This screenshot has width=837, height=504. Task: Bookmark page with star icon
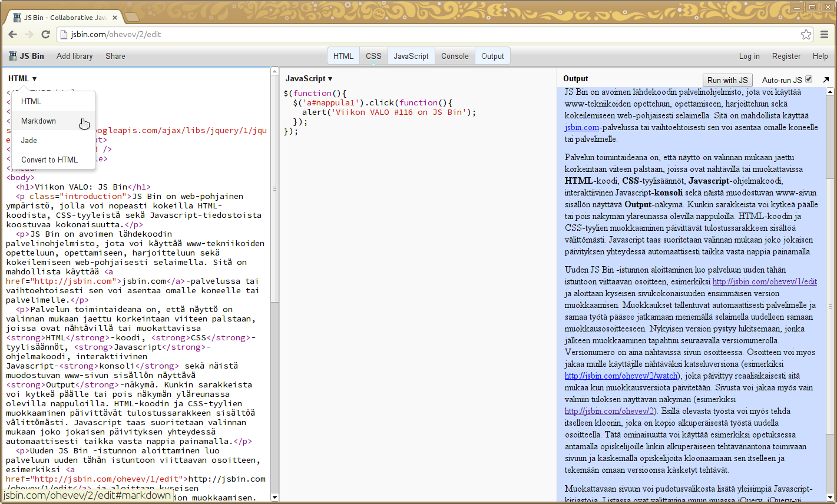click(806, 35)
